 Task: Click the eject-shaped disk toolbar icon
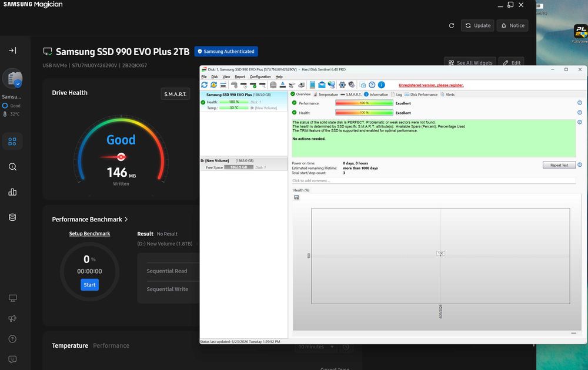(282, 85)
